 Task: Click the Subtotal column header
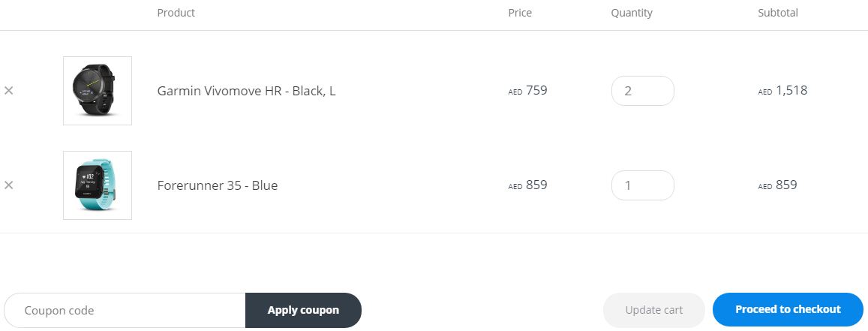[x=778, y=13]
